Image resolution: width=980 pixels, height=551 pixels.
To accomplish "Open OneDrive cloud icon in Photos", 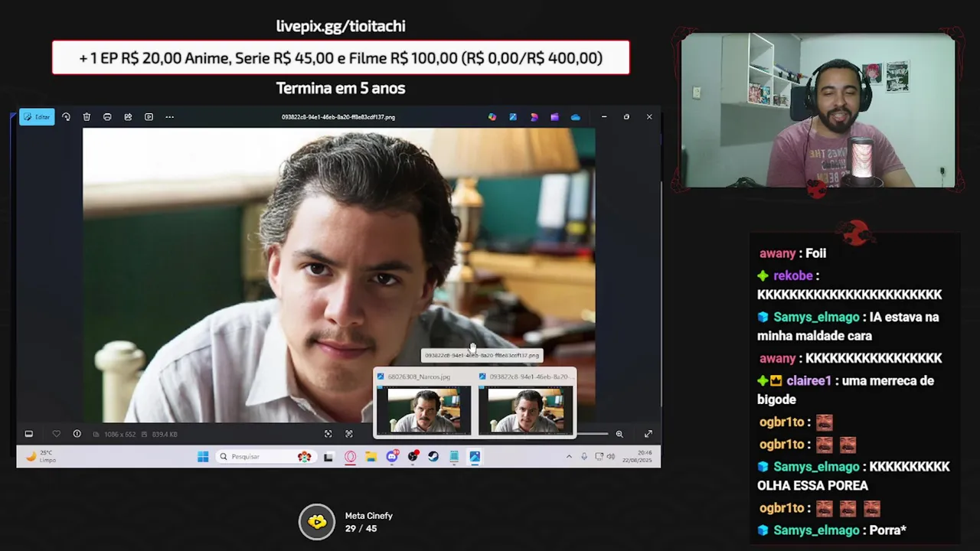I will 575,117.
